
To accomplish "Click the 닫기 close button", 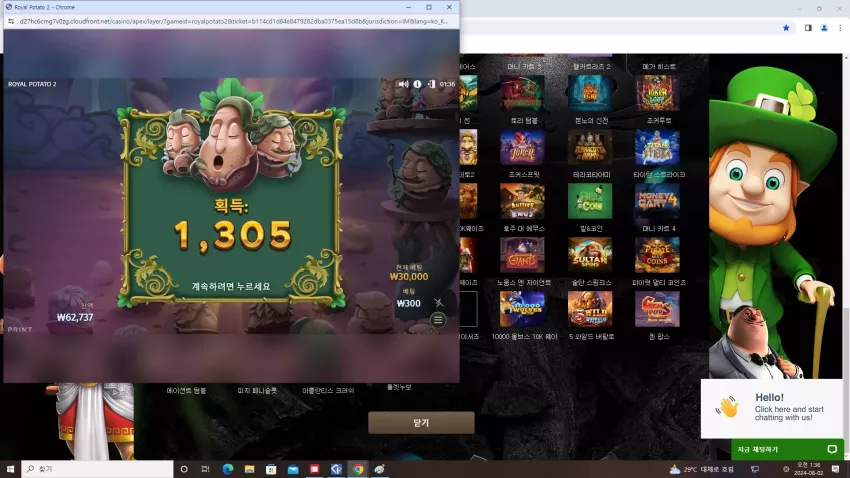I will (421, 423).
